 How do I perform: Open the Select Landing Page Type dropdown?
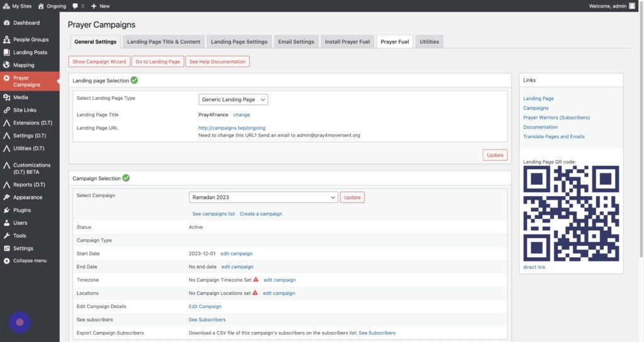click(233, 99)
